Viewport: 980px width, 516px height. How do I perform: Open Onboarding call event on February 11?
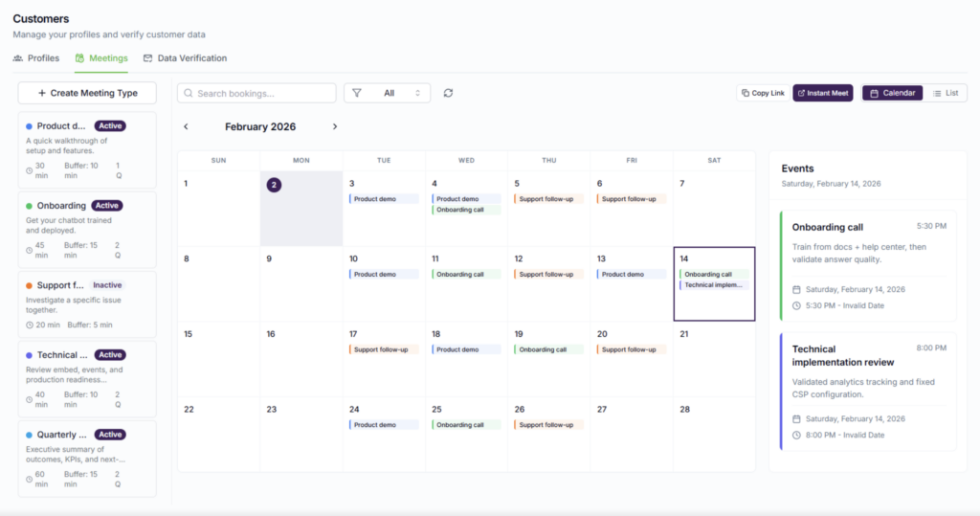[466, 275]
